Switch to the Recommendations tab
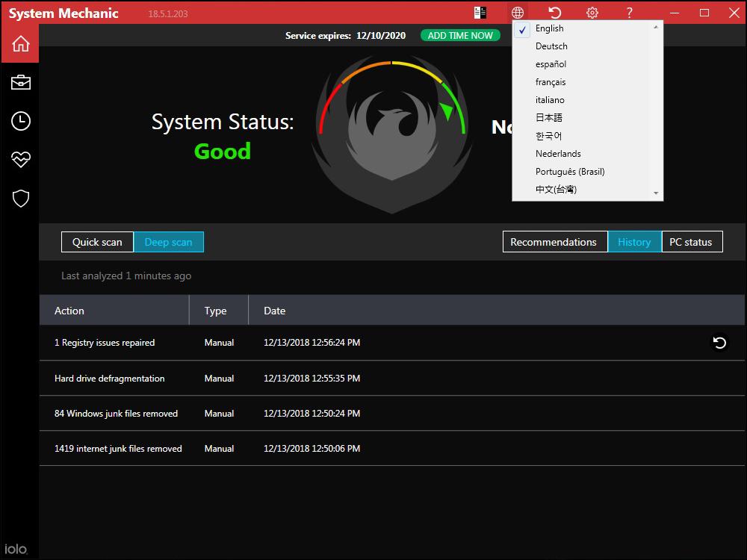This screenshot has height=560, width=747. (554, 241)
